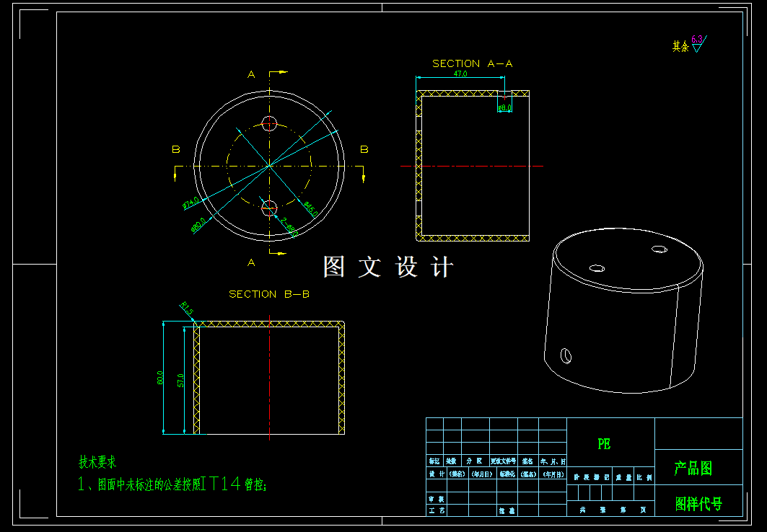Click the 审核 row label
The image size is (767, 532).
pyautogui.click(x=437, y=499)
